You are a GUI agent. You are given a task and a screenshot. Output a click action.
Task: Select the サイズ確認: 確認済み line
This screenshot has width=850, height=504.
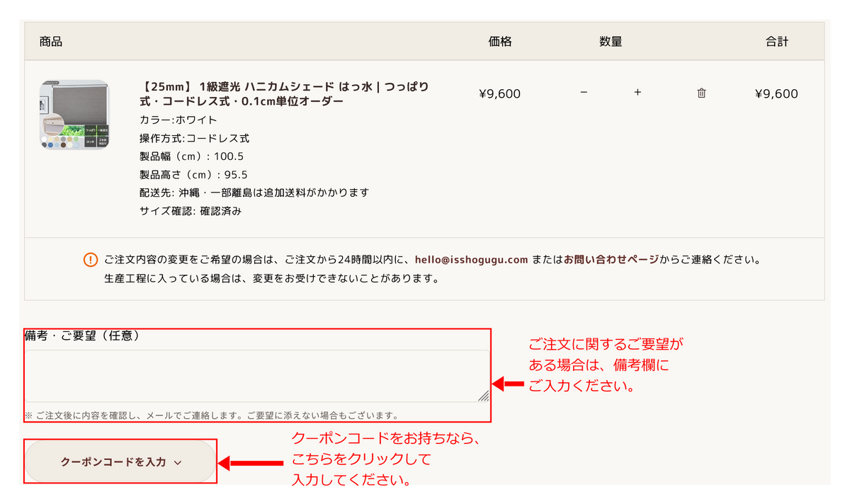pos(191,211)
